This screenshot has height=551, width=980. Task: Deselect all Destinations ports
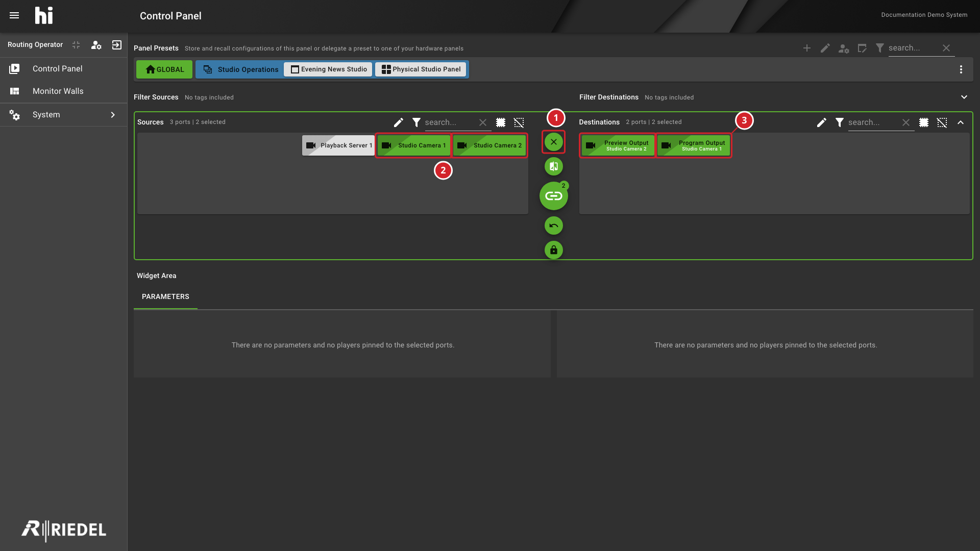pos(942,122)
